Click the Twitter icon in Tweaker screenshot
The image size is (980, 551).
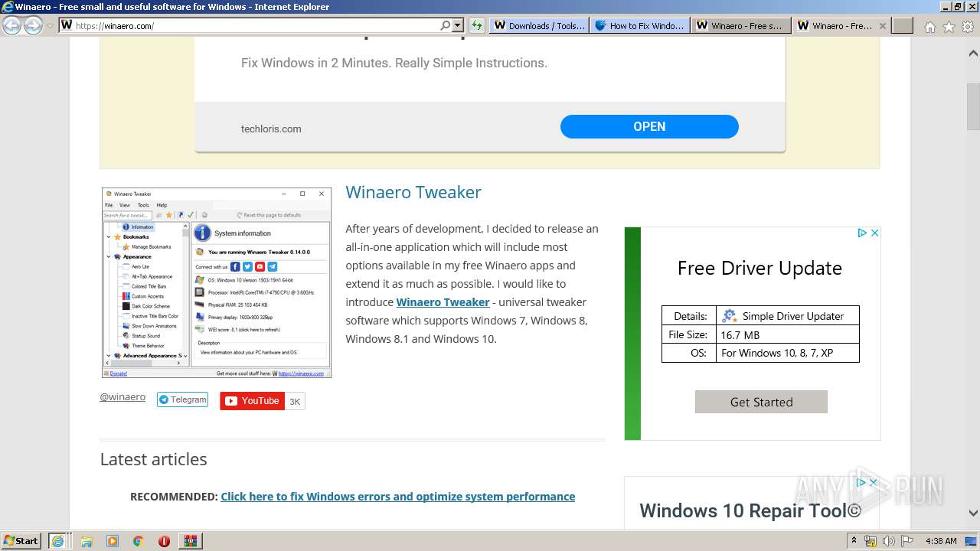pos(247,266)
